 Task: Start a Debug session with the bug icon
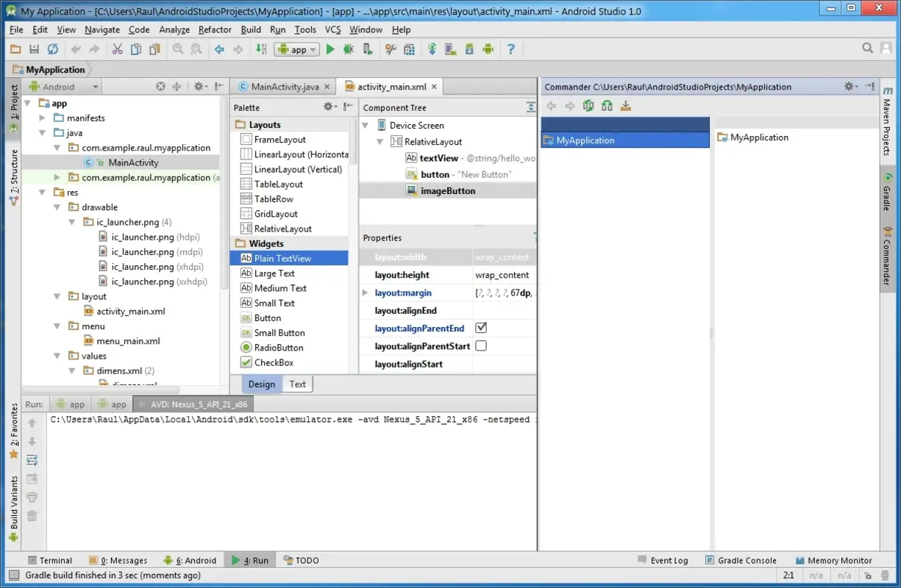(x=348, y=49)
